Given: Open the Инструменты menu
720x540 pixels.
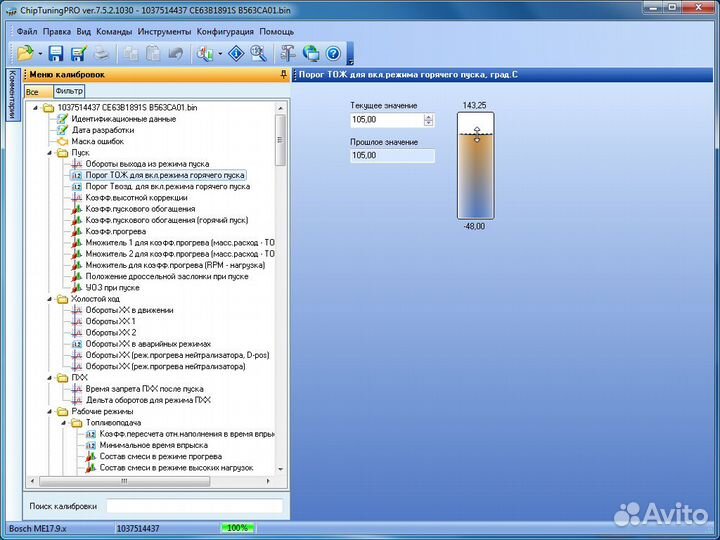Looking at the screenshot, I should [x=164, y=31].
